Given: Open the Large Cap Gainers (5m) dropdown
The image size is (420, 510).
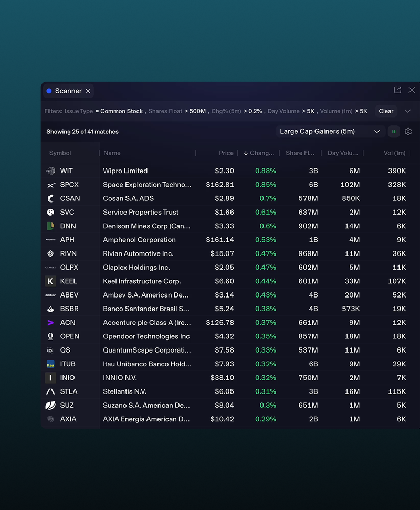Looking at the screenshot, I should tap(330, 131).
